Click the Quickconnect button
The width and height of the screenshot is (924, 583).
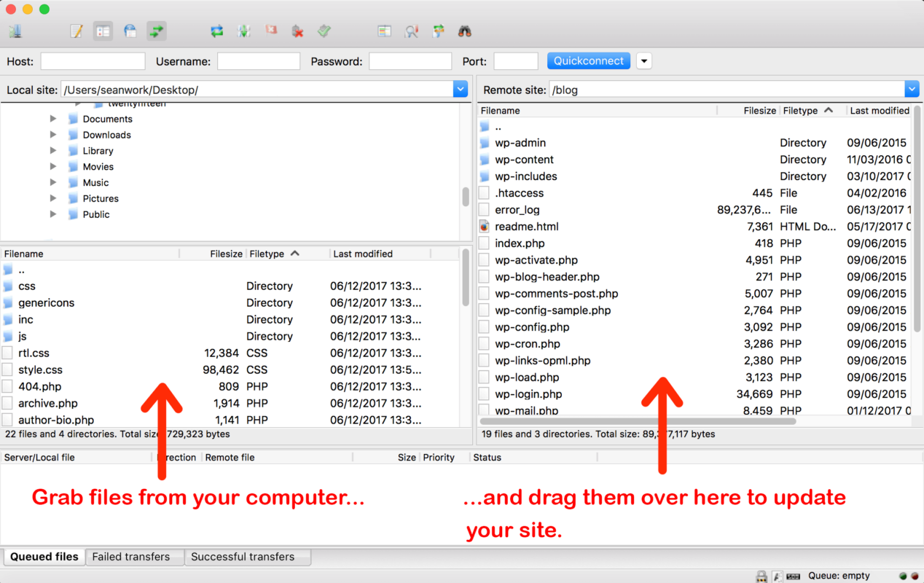tap(589, 61)
